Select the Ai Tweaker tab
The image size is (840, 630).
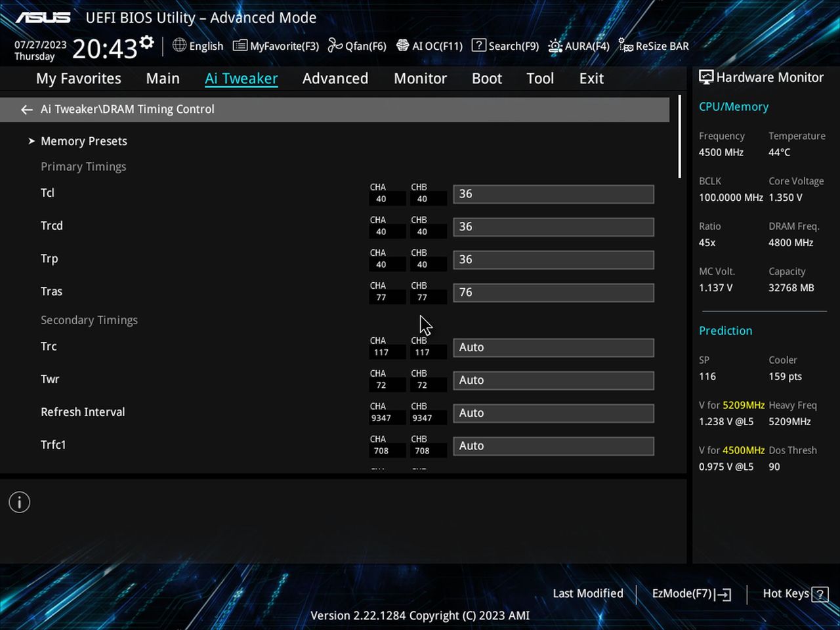coord(241,79)
